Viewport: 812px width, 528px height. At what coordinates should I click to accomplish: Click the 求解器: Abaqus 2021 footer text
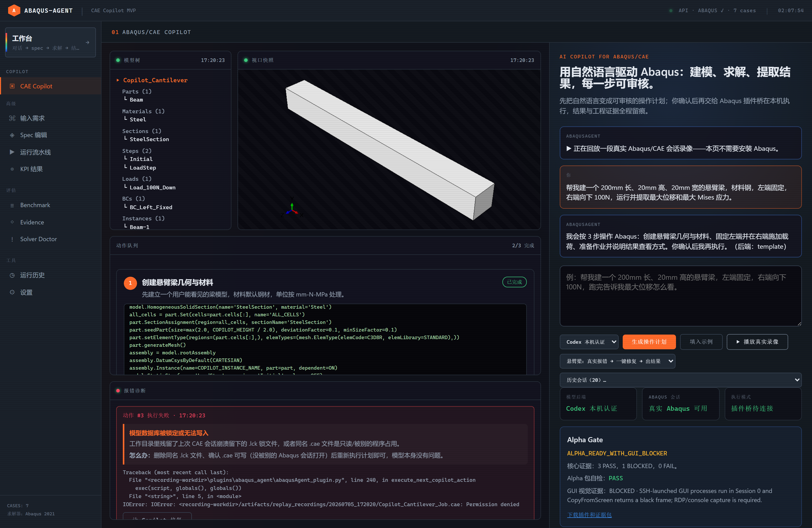tap(31, 514)
